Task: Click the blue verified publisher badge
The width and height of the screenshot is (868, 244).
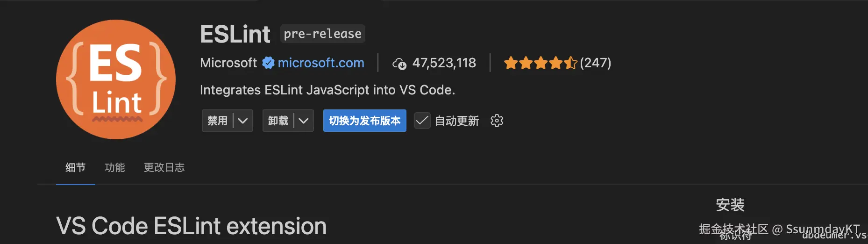Action: pyautogui.click(x=268, y=63)
